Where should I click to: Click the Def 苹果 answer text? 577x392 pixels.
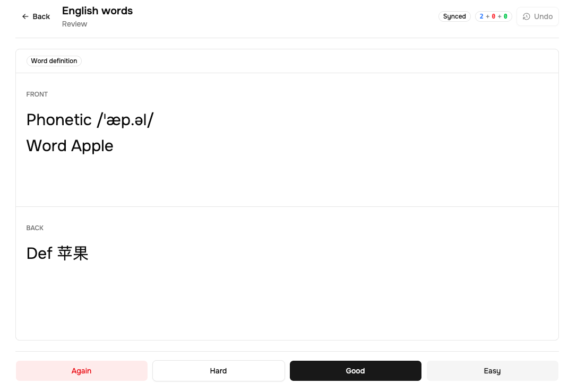(x=57, y=254)
